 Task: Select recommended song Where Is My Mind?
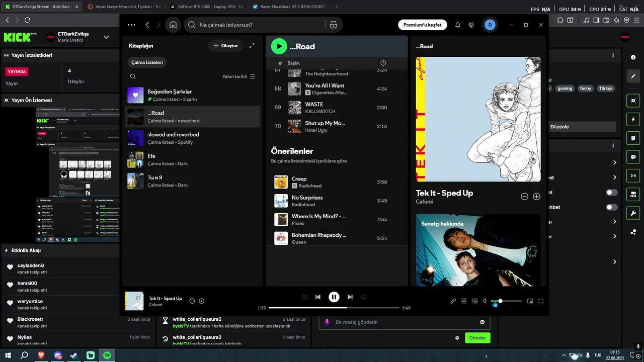pyautogui.click(x=337, y=219)
